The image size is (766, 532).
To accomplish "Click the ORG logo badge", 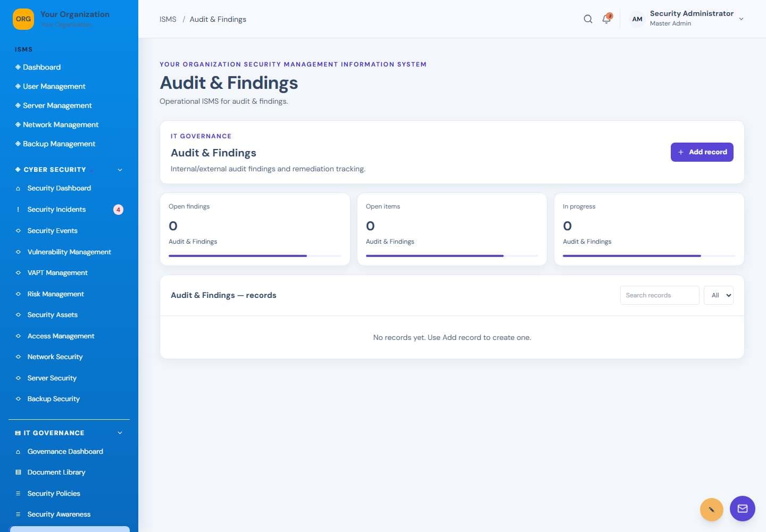I will point(23,19).
